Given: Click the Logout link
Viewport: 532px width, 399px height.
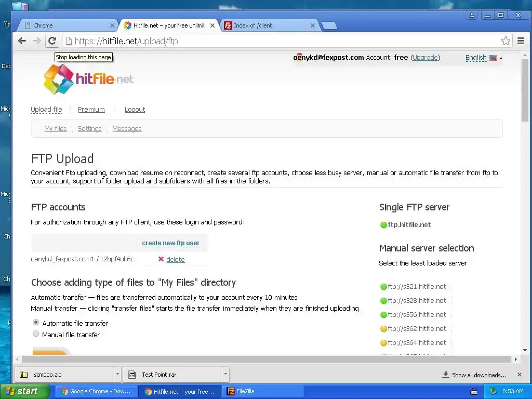Looking at the screenshot, I should point(135,110).
